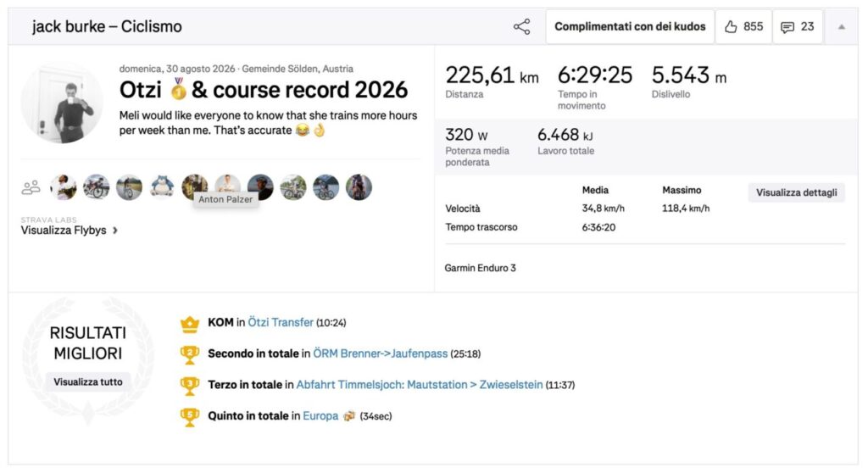Viewport: 868px width, 473px height.
Task: Click the 6:29:25 moving time value
Action: [594, 75]
